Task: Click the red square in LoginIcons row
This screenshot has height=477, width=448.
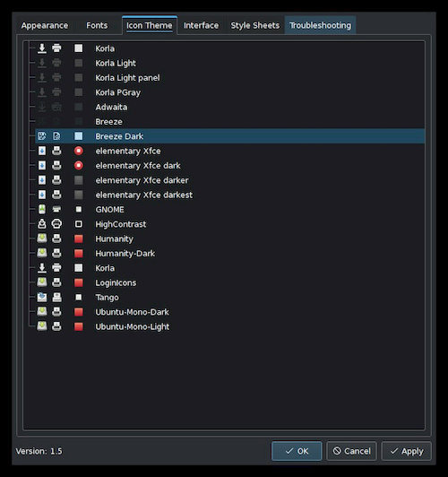Action: [79, 282]
